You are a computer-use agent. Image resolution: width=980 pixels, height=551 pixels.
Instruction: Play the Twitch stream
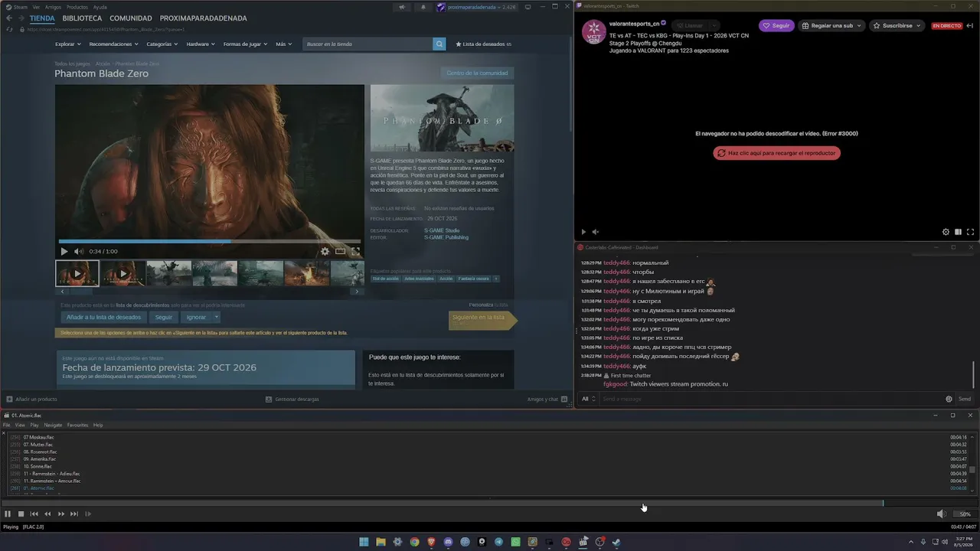(583, 232)
